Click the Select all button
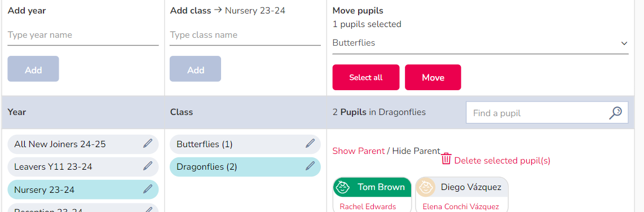Image resolution: width=644 pixels, height=212 pixels. [x=366, y=77]
